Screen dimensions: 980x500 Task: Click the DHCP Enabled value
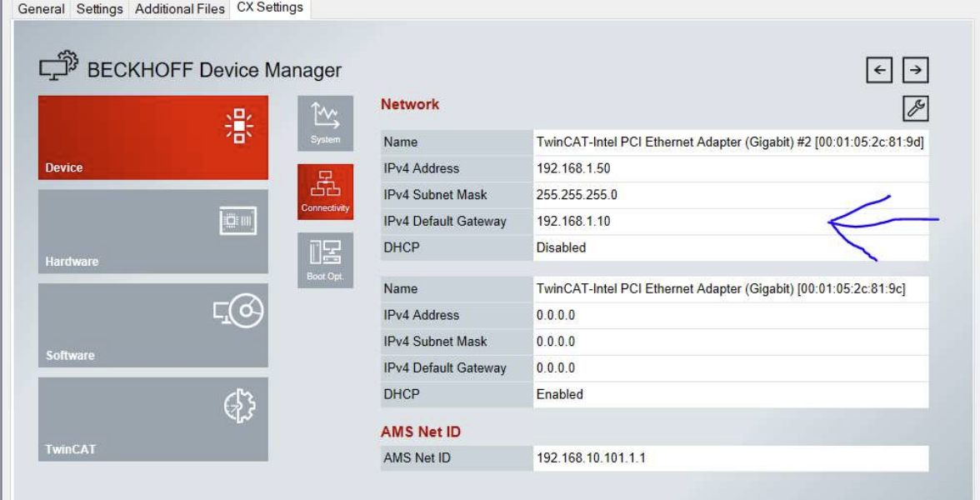(x=559, y=394)
